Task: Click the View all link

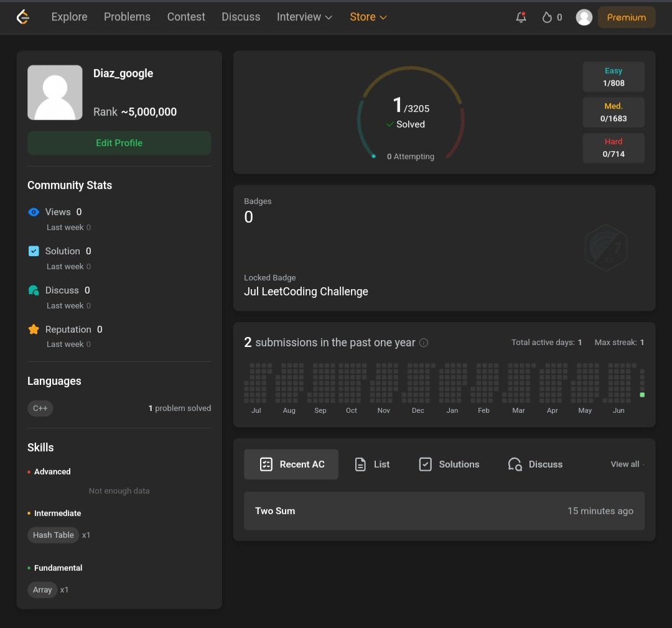Action: click(x=625, y=464)
